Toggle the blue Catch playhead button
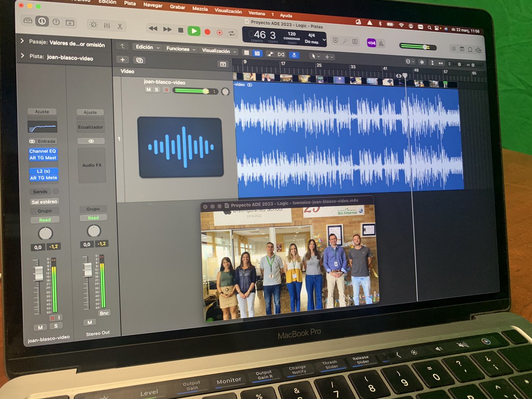Screen dimensions: 532x399 point(294,55)
